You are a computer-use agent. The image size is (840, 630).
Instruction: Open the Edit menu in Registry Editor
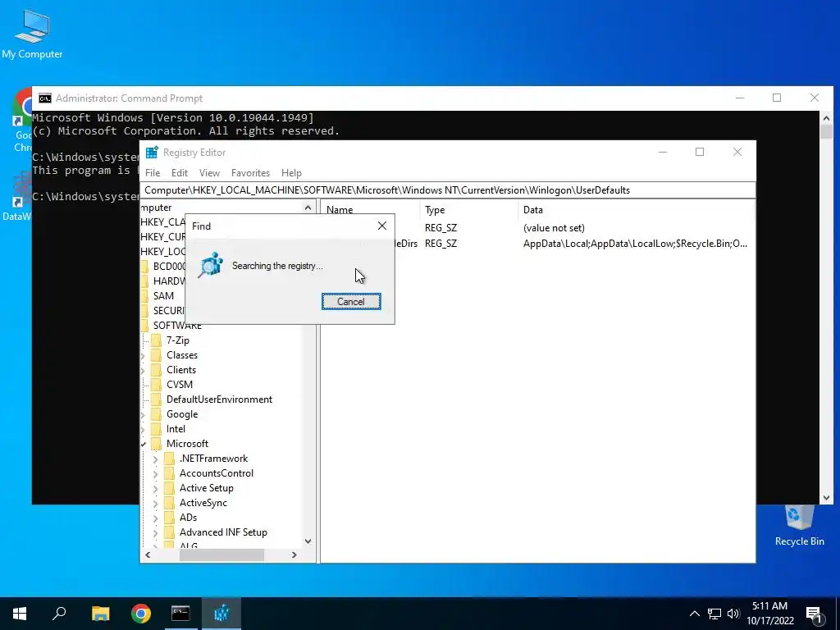click(180, 173)
